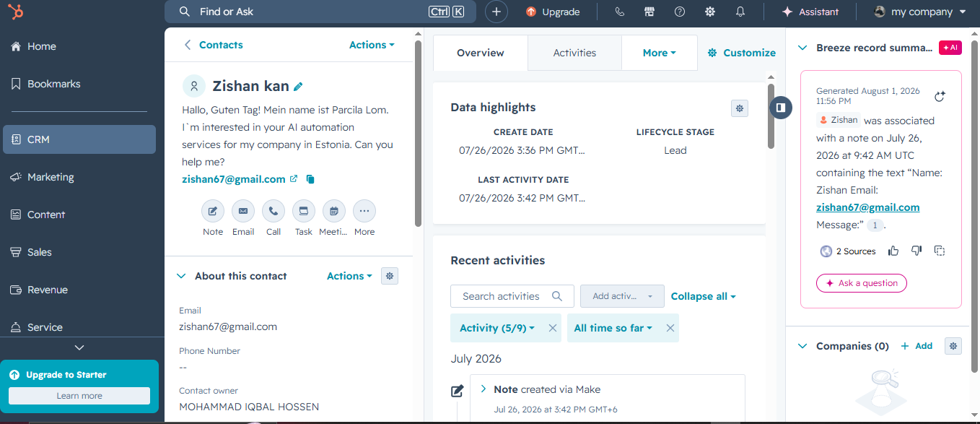980x424 pixels.
Task: Open the Activity (5/9) filter dropdown
Action: pyautogui.click(x=497, y=328)
